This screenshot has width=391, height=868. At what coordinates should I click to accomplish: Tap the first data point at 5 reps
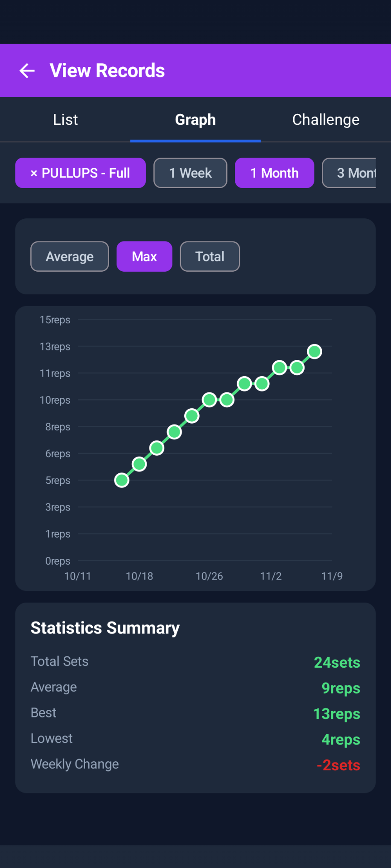[122, 480]
